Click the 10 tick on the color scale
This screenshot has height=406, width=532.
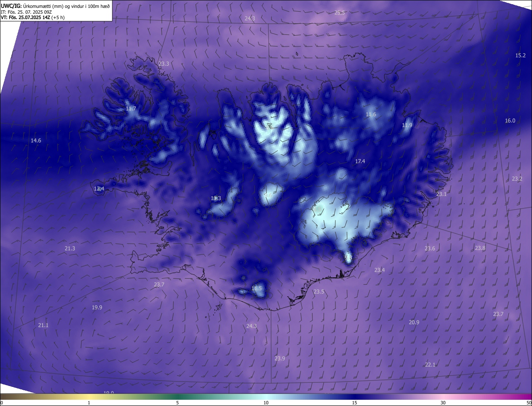(x=266, y=403)
